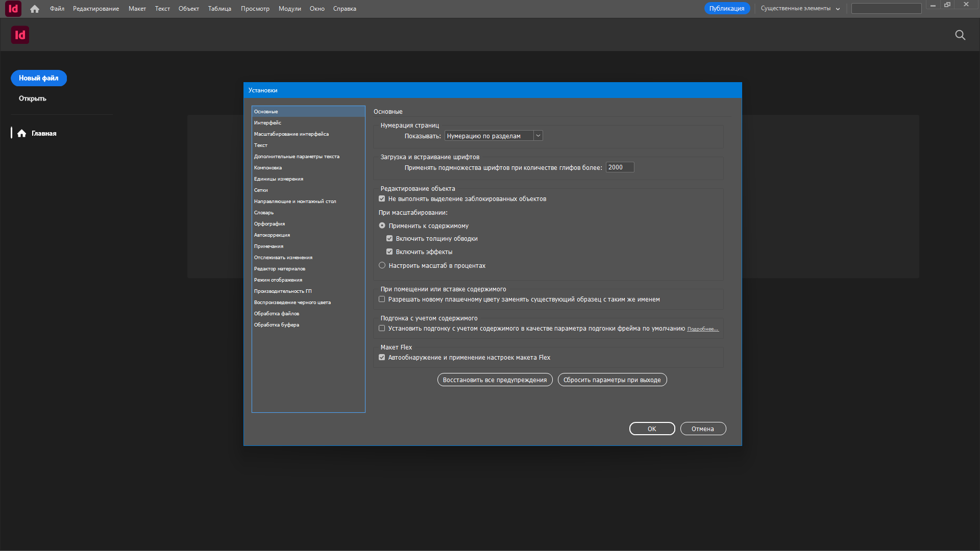Select 'Единицы измерения' in preferences list
The image size is (980, 551).
coord(279,179)
